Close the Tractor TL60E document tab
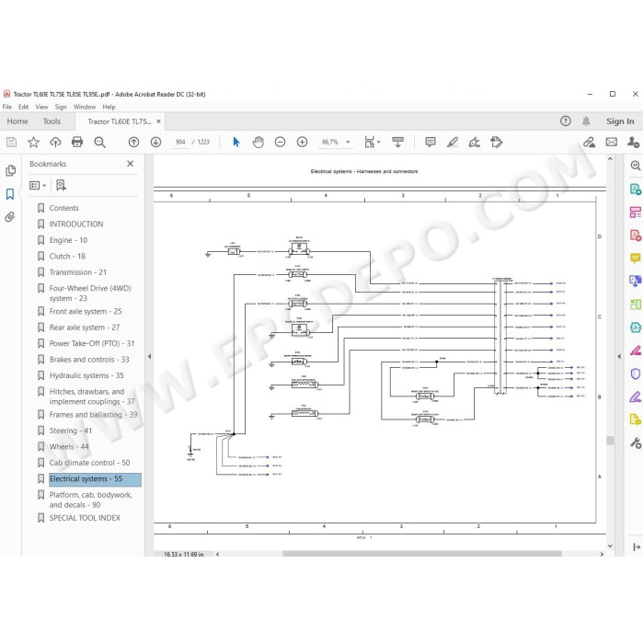Image resolution: width=644 pixels, height=644 pixels. [x=158, y=121]
